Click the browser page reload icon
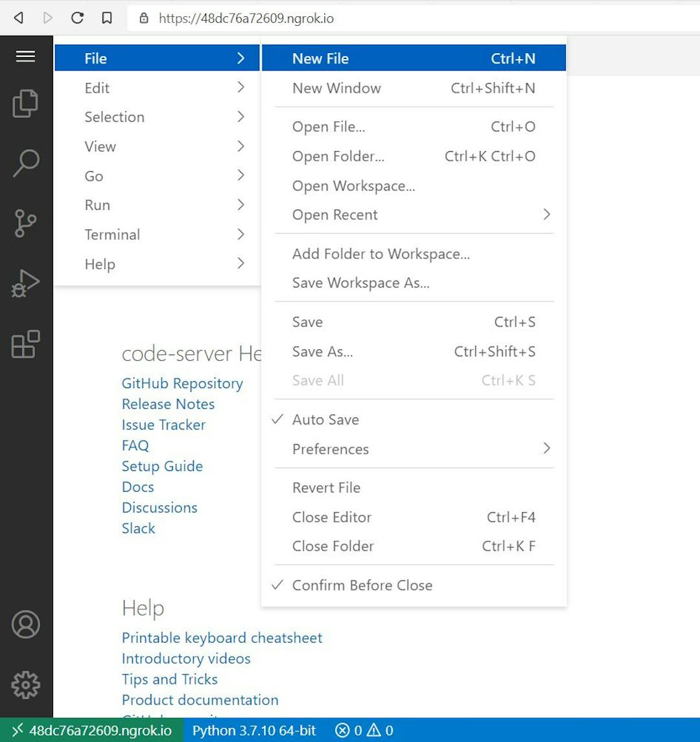The height and width of the screenshot is (742, 700). coord(77,18)
